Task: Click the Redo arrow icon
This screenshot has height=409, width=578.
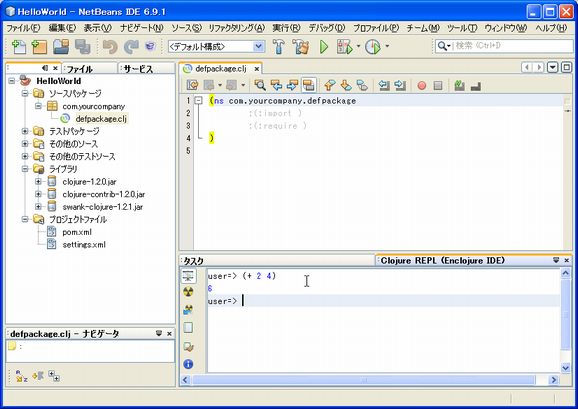Action: 131,46
